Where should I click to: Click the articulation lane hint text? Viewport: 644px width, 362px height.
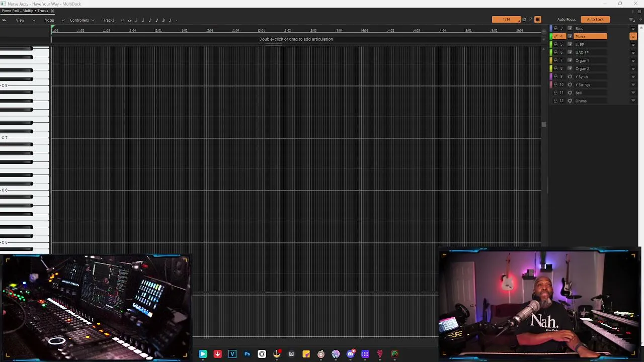[296, 39]
